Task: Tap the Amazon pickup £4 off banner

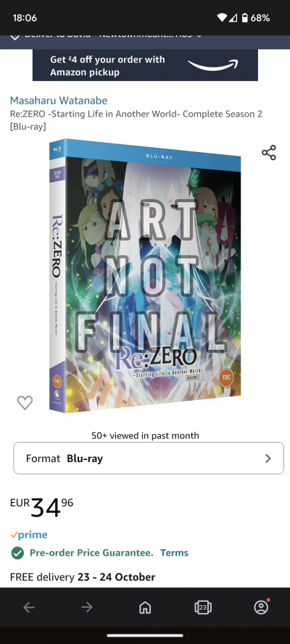Action: (146, 65)
